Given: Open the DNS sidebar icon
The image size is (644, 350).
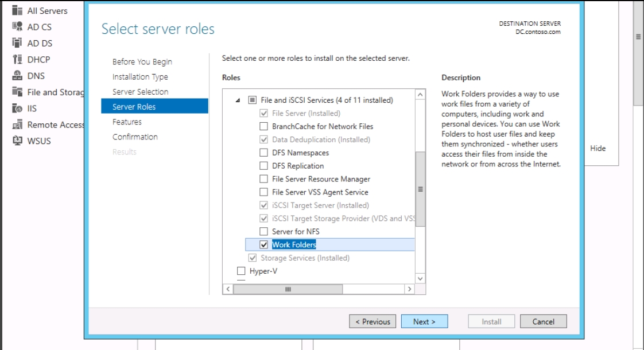Looking at the screenshot, I should click(17, 76).
